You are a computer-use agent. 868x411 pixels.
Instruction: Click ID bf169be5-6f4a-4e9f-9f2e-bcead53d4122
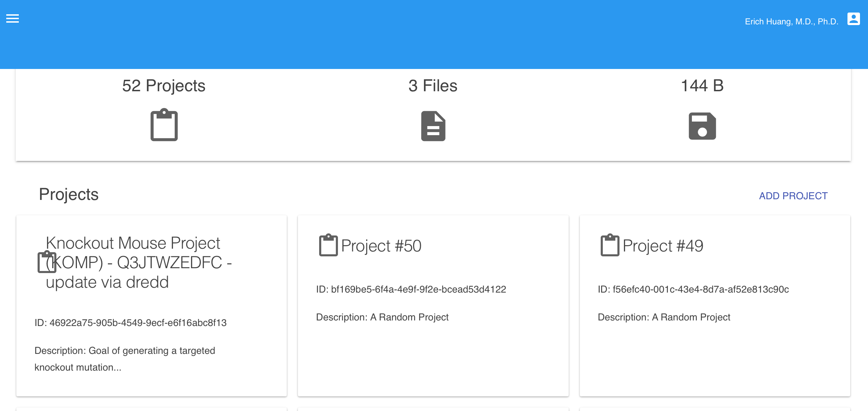click(x=411, y=289)
